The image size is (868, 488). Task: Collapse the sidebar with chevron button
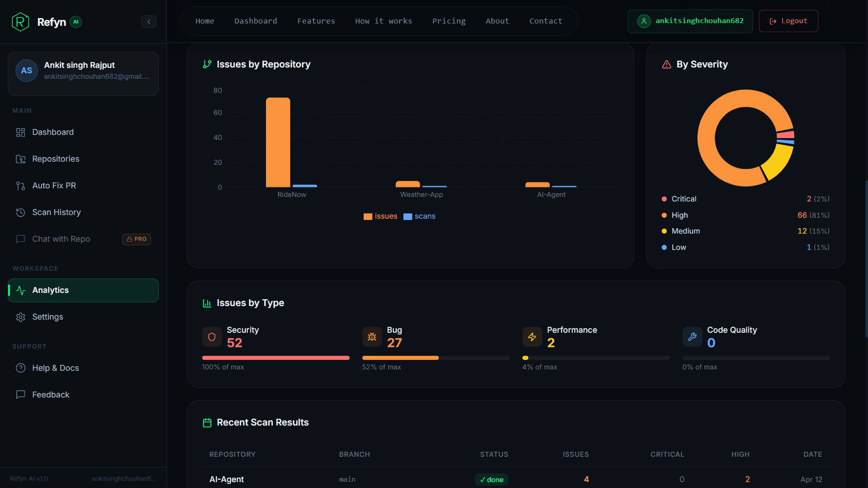pyautogui.click(x=148, y=22)
